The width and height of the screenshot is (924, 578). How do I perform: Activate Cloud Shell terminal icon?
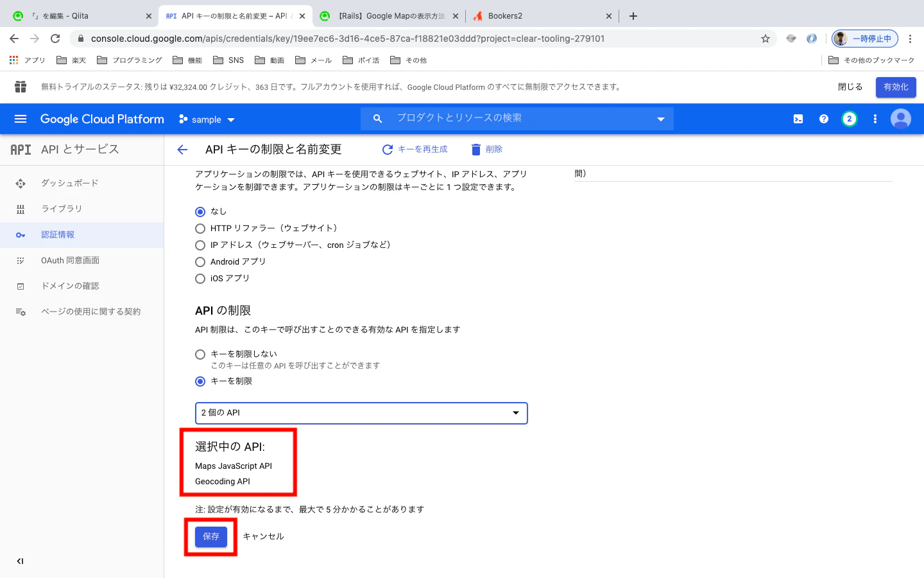point(798,119)
